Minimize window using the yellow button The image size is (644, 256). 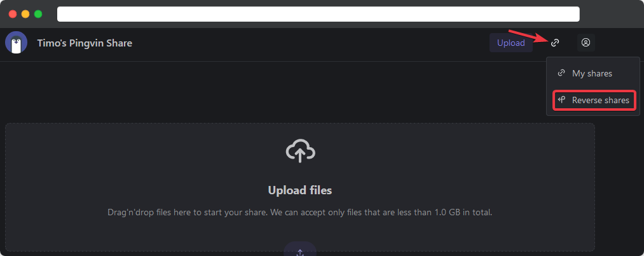tap(25, 14)
